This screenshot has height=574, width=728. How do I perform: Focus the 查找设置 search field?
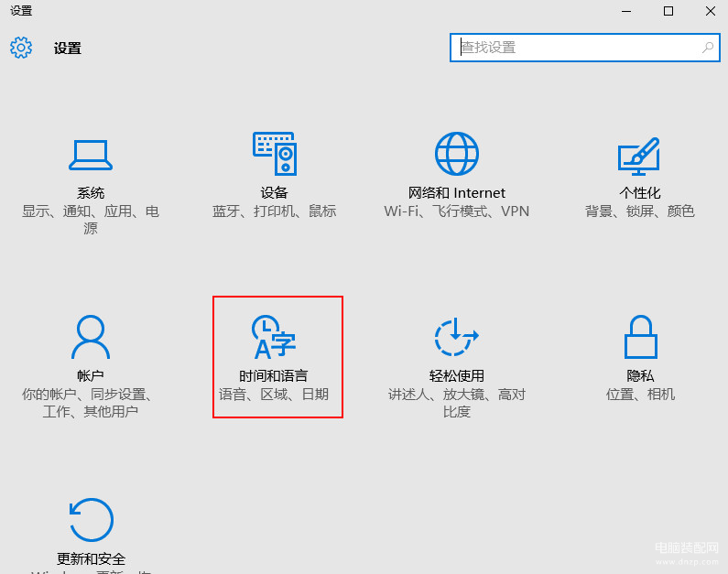point(584,48)
